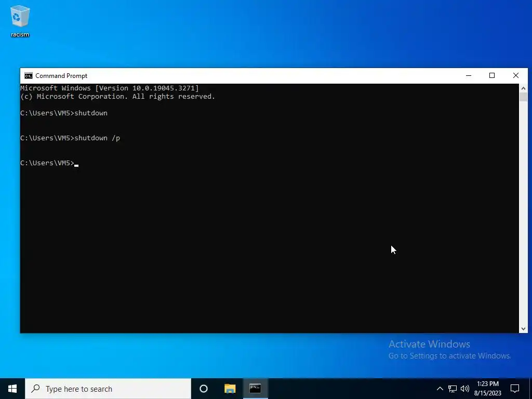Close the Command Prompt window

(516, 75)
